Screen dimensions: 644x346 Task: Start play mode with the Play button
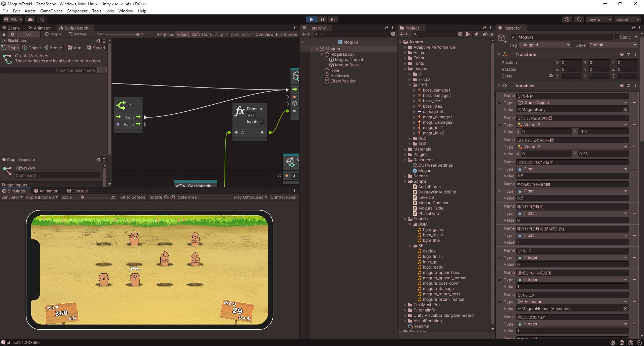pyautogui.click(x=311, y=19)
